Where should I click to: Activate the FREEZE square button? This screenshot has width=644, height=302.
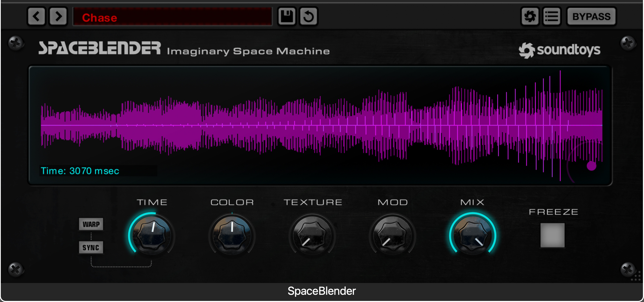coord(552,235)
